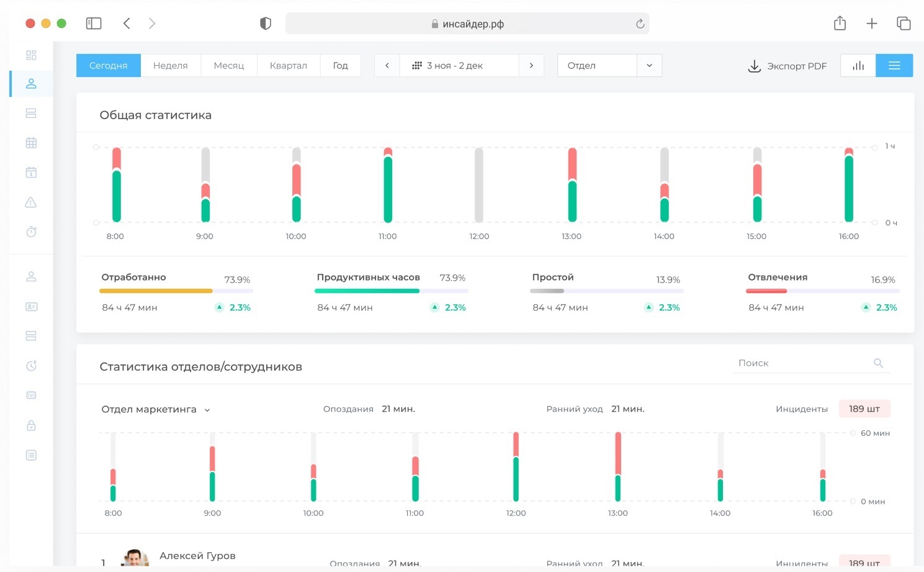Click the Safari share icon
The image size is (924, 572).
pos(840,24)
